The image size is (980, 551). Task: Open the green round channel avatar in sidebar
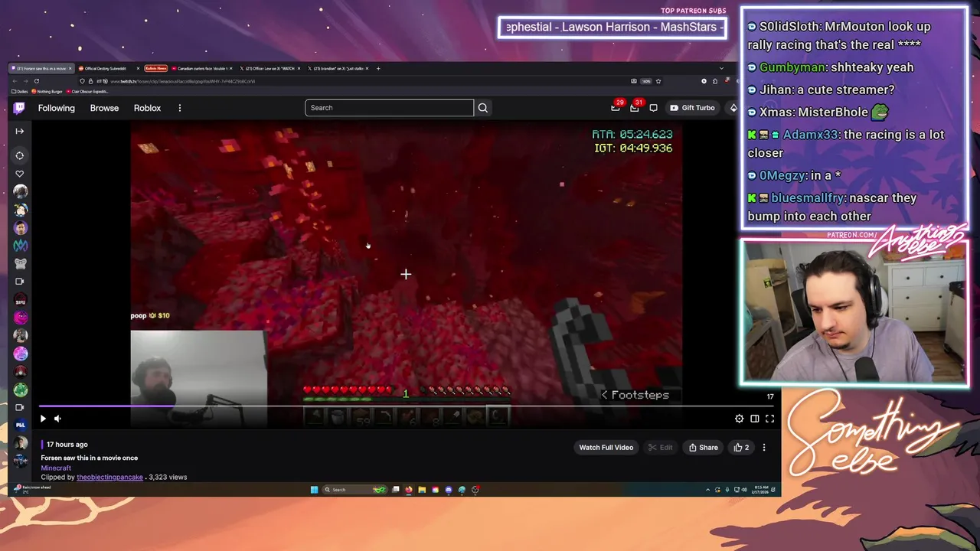(21, 390)
